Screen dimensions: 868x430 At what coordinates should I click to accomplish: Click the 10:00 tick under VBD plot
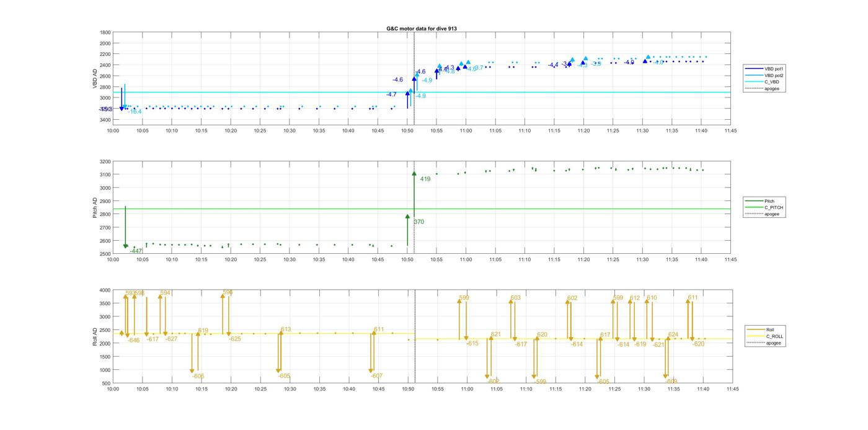[113, 130]
